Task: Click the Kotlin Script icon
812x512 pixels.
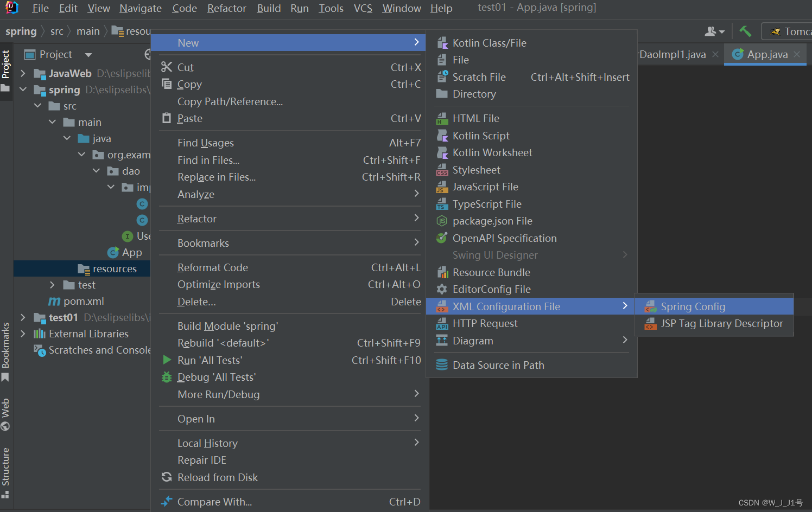Action: pyautogui.click(x=442, y=136)
